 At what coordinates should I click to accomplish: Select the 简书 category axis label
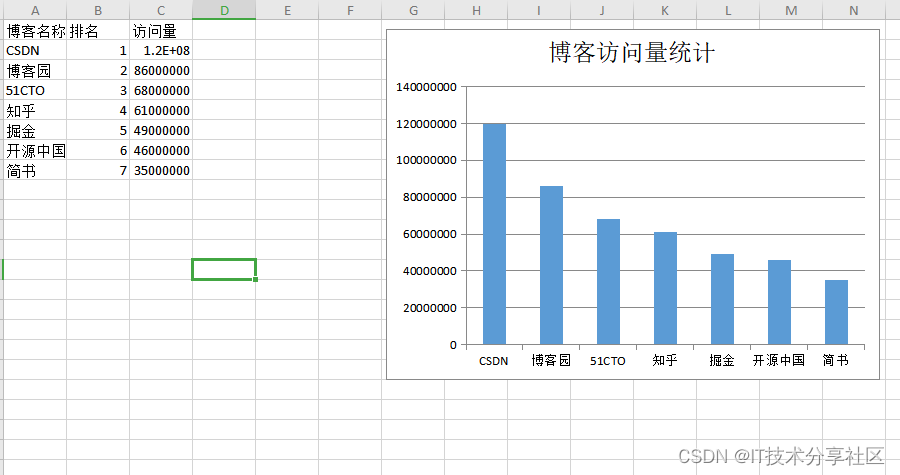(836, 360)
